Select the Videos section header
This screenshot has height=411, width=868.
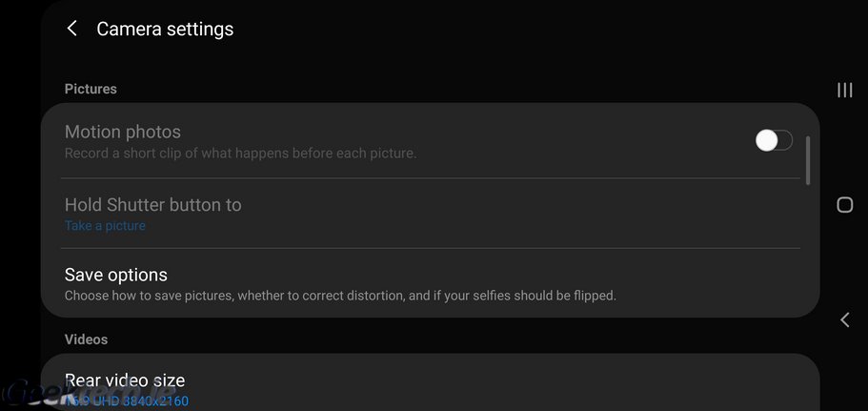coord(86,339)
